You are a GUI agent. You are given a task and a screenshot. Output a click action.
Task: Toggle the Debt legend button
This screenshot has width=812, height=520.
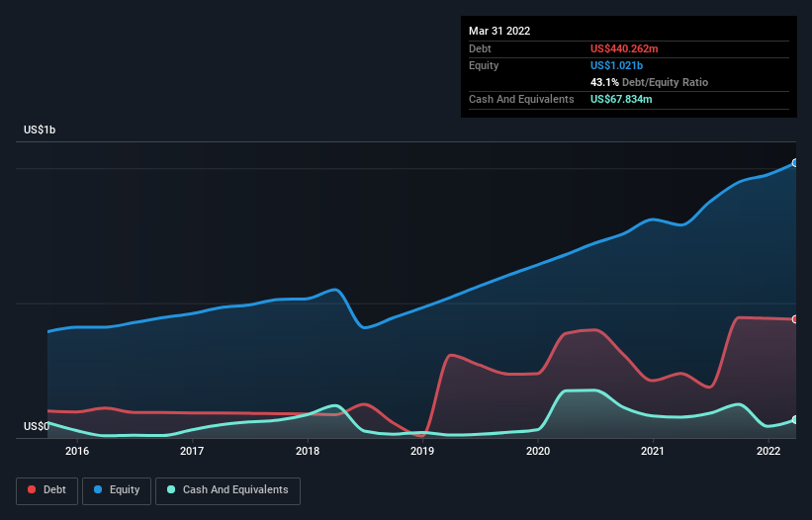46,490
